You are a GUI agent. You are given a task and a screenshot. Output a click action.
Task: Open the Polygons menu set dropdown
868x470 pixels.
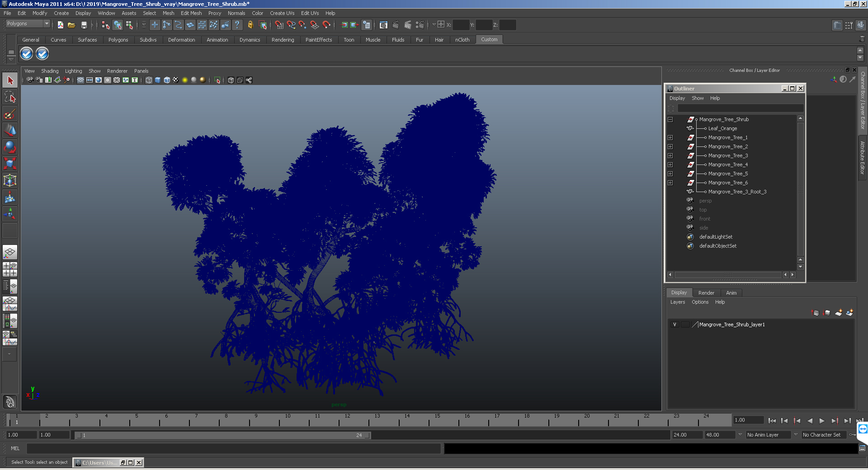tap(28, 24)
